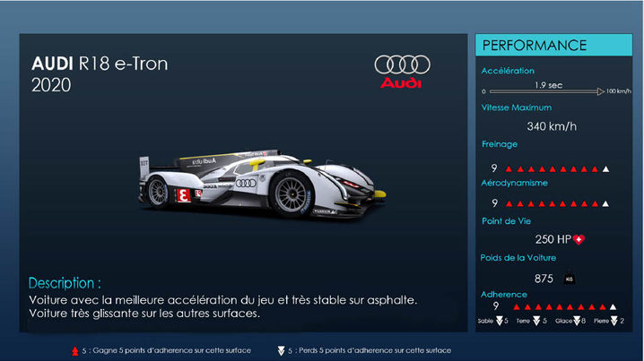Viewport: 644px width, 361px height.
Task: Click the number 9 beside Aérodynamisme triangles
Action: click(494, 202)
